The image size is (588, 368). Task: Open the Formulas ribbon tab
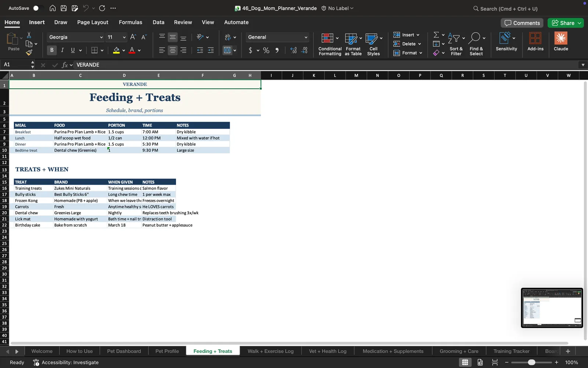(x=130, y=22)
